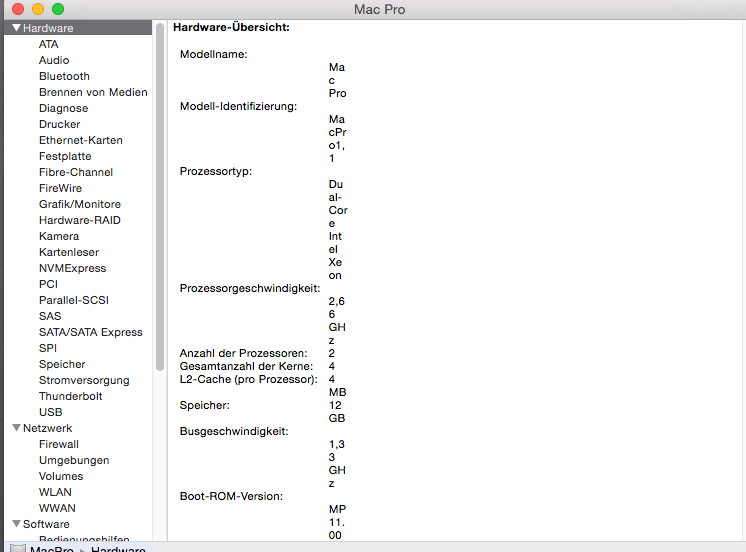
Task: Select Audio in the sidebar
Action: [54, 60]
